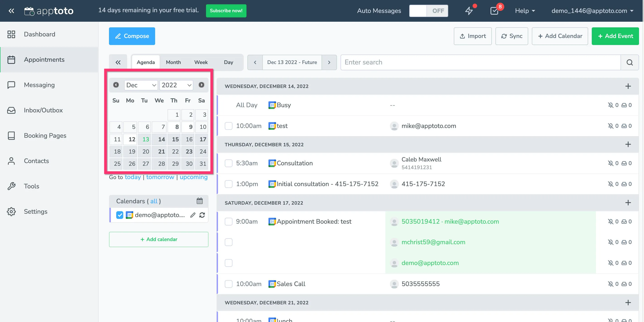Screen dimensions: 644x322
Task: Click the Subscribe now button
Action: point(226,11)
